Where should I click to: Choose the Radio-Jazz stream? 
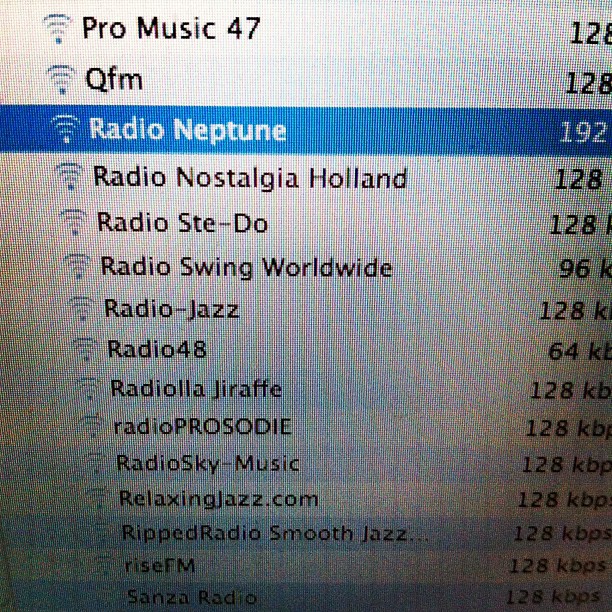click(172, 309)
